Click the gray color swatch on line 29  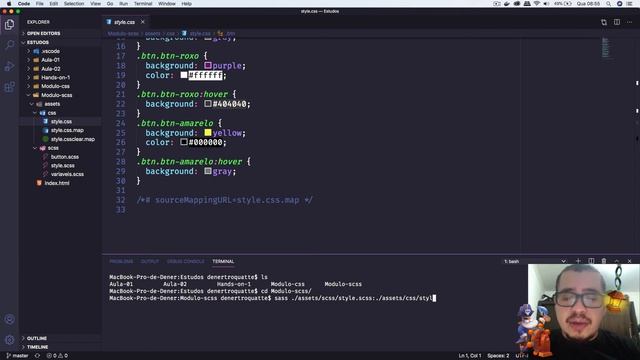click(208, 171)
